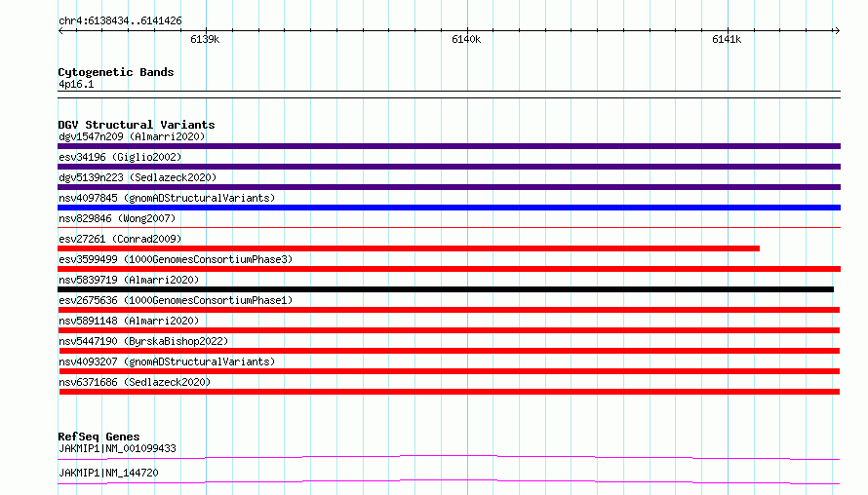Click magenta intron line of JAKMIP1|NM_001099433
The image size is (868, 495).
click(x=449, y=457)
